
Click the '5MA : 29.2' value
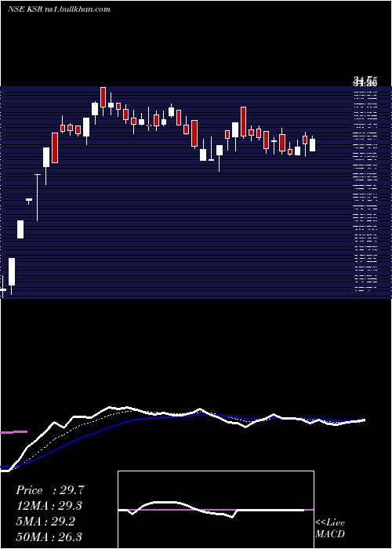click(45, 522)
